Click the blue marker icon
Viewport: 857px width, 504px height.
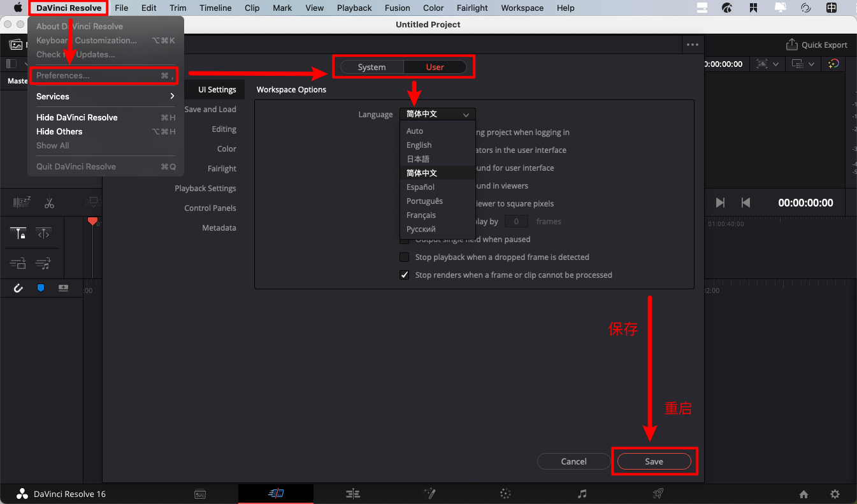(x=41, y=288)
